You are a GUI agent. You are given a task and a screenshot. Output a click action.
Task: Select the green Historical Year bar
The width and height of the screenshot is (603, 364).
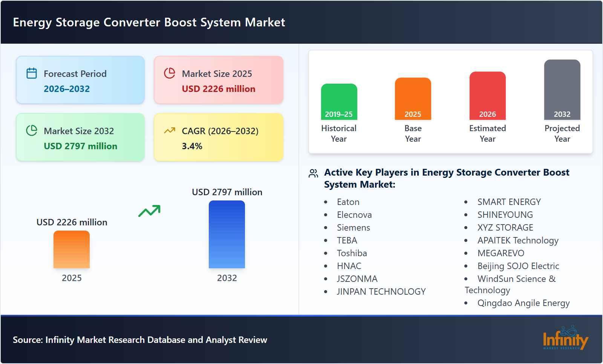[339, 102]
